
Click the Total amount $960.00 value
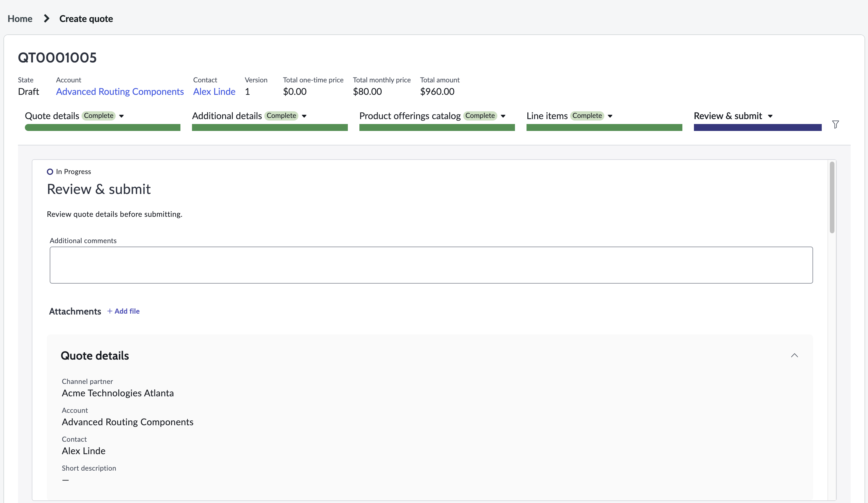click(437, 92)
